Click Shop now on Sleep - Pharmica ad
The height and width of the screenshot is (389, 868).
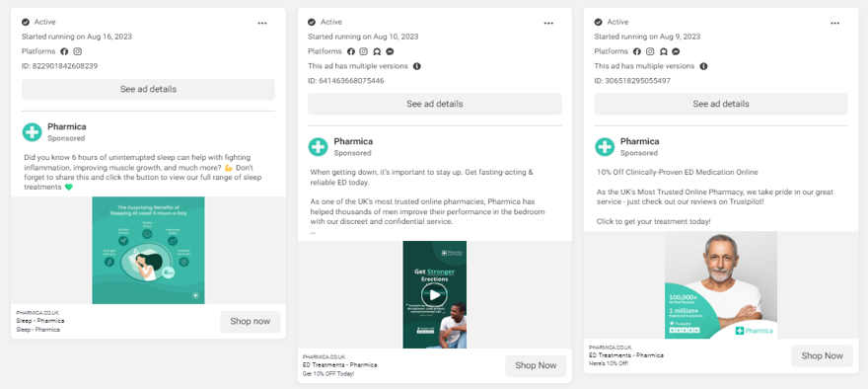pos(251,322)
